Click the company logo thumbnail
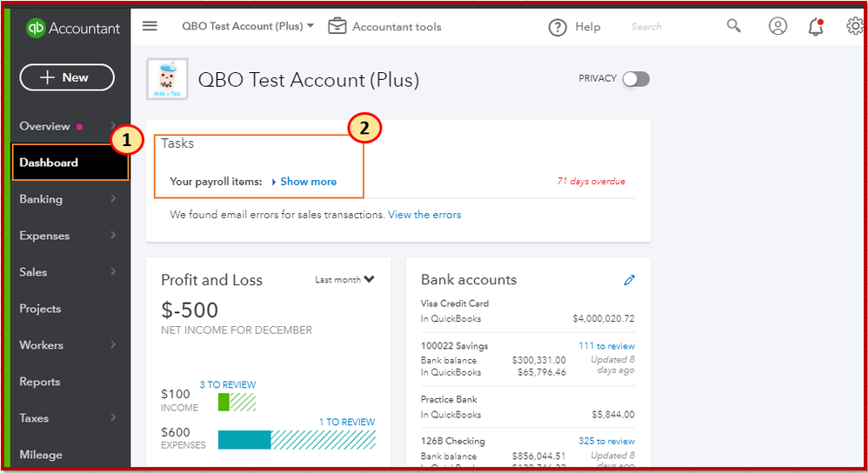 pyautogui.click(x=167, y=80)
